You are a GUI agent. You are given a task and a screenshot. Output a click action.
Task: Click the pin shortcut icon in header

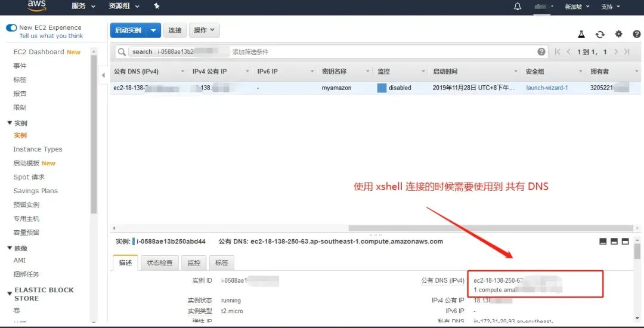coord(156,6)
